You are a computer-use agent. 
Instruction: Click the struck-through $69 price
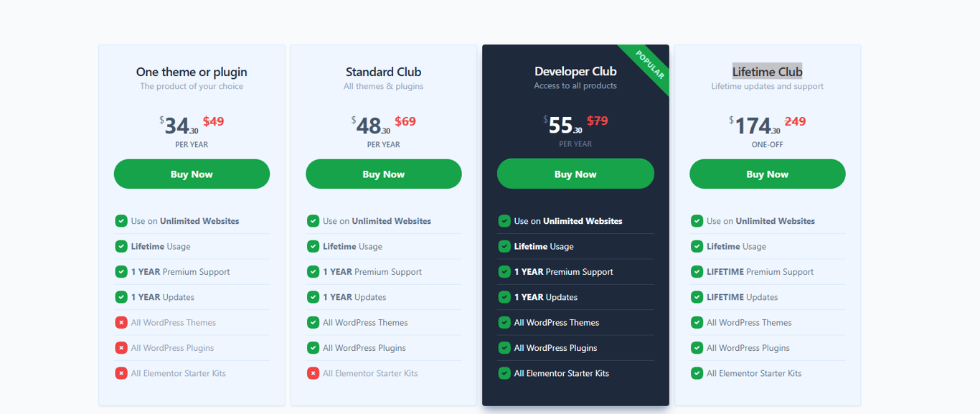click(x=405, y=121)
